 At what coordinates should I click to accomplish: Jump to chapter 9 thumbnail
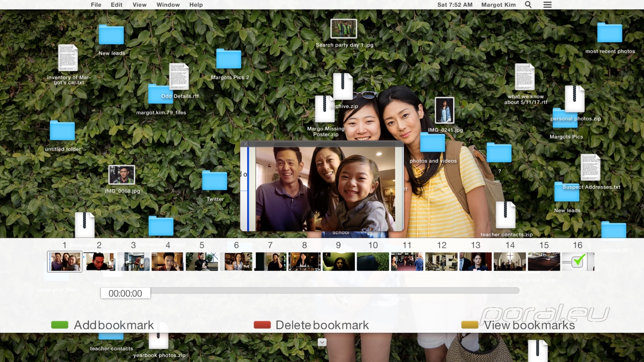[339, 262]
